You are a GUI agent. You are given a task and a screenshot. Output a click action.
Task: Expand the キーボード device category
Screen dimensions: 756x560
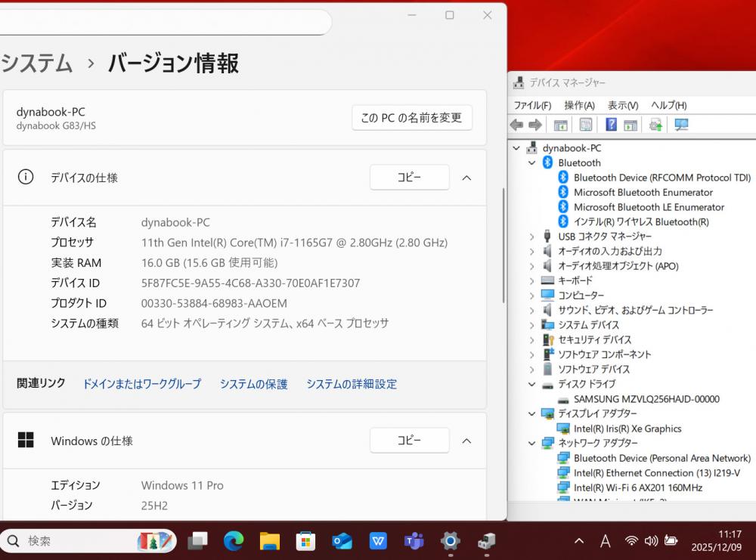[532, 281]
